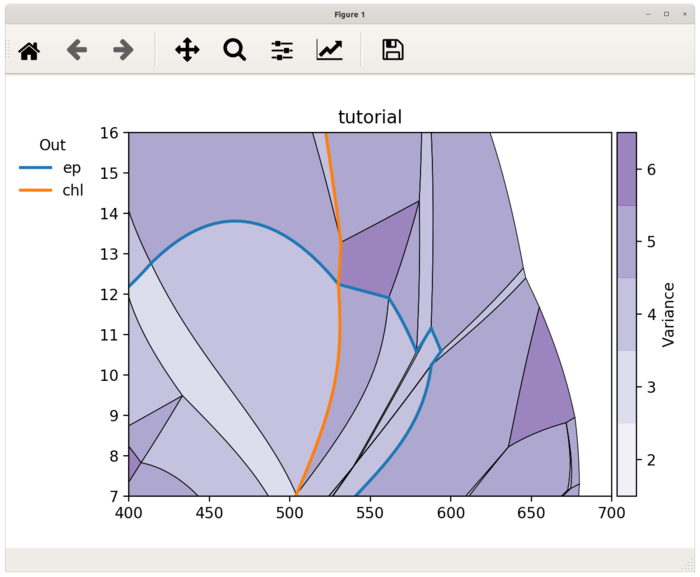
Task: Click the 'Out' legend title
Action: point(52,145)
